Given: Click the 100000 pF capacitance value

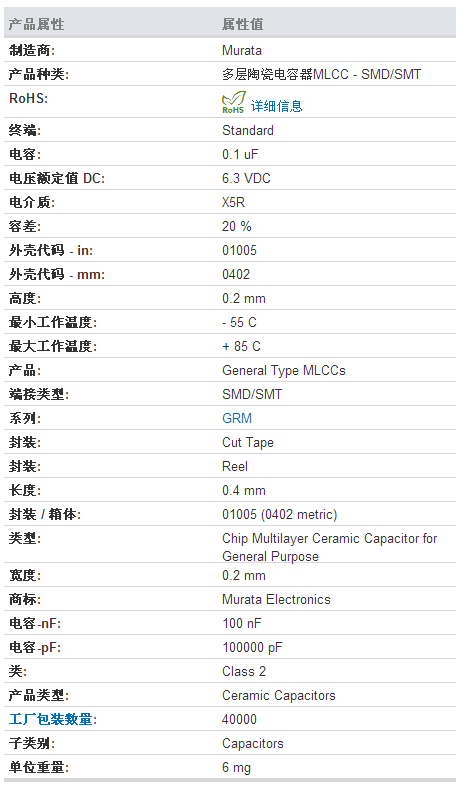Looking at the screenshot, I should [x=252, y=647].
